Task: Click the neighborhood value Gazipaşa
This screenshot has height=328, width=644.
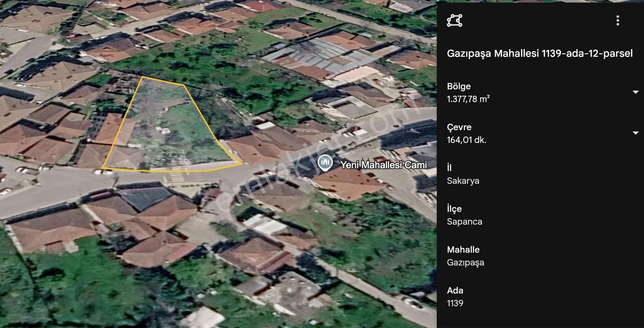Action: (465, 263)
